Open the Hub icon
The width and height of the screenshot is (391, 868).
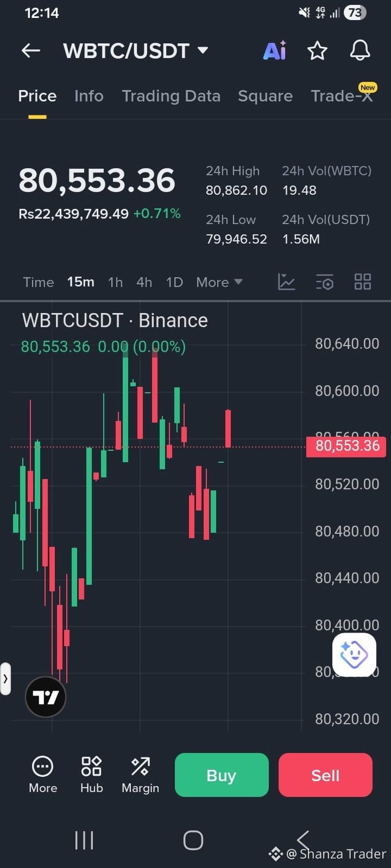pos(91,775)
